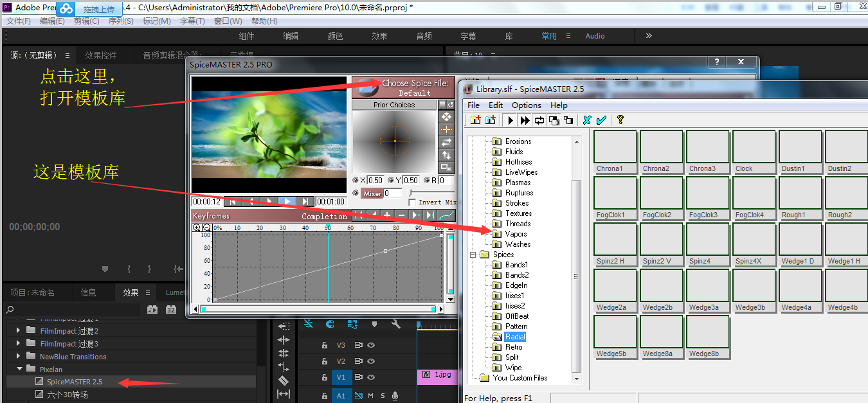This screenshot has width=868, height=403.
Task: Click the Mixer slider track
Action: coord(431,192)
